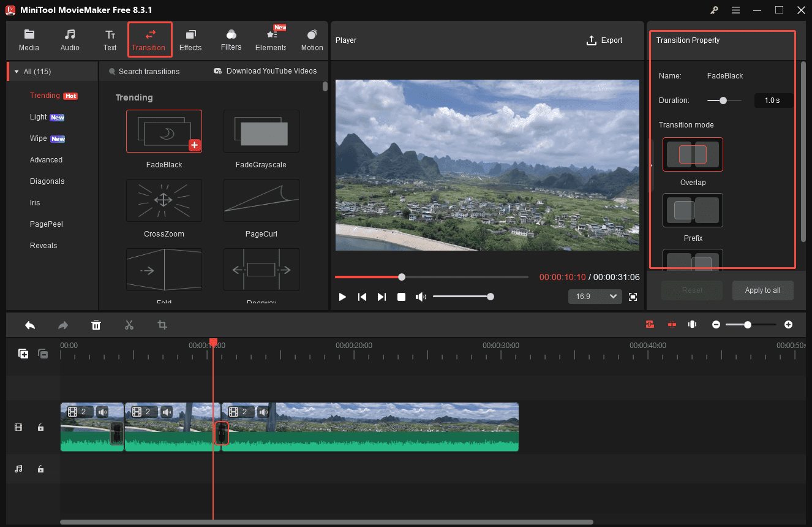Open the Motion tab

[x=312, y=39]
